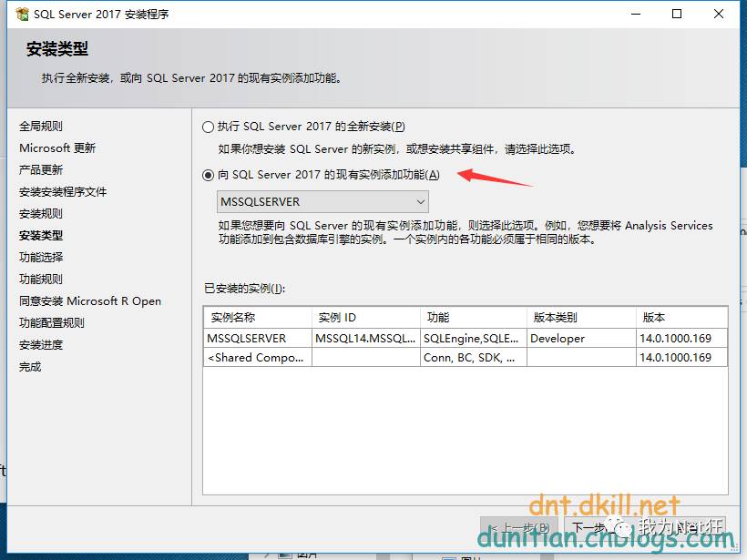Click the 实例名称 column header
The image size is (747, 560).
point(258,318)
